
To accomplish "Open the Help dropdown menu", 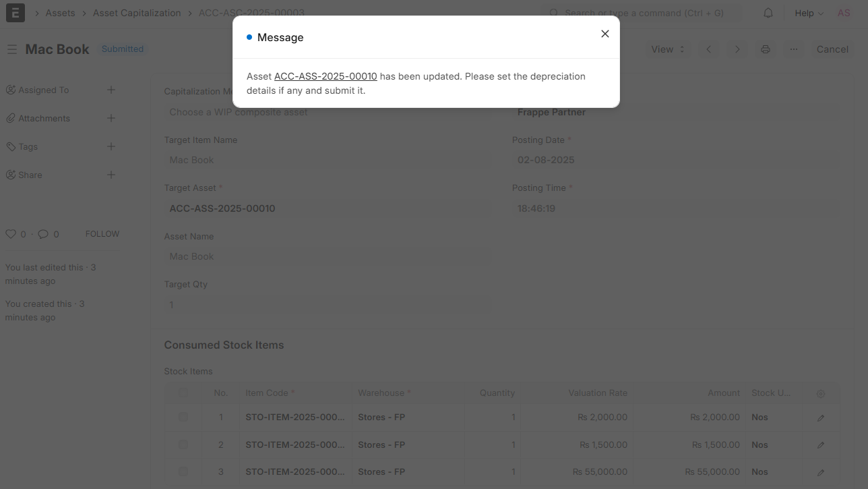I will (x=809, y=13).
